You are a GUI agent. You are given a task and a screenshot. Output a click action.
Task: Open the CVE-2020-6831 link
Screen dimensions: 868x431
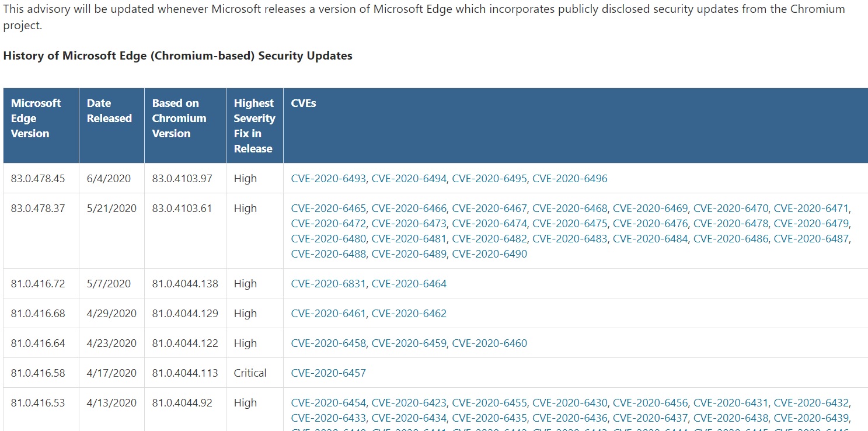pyautogui.click(x=329, y=284)
